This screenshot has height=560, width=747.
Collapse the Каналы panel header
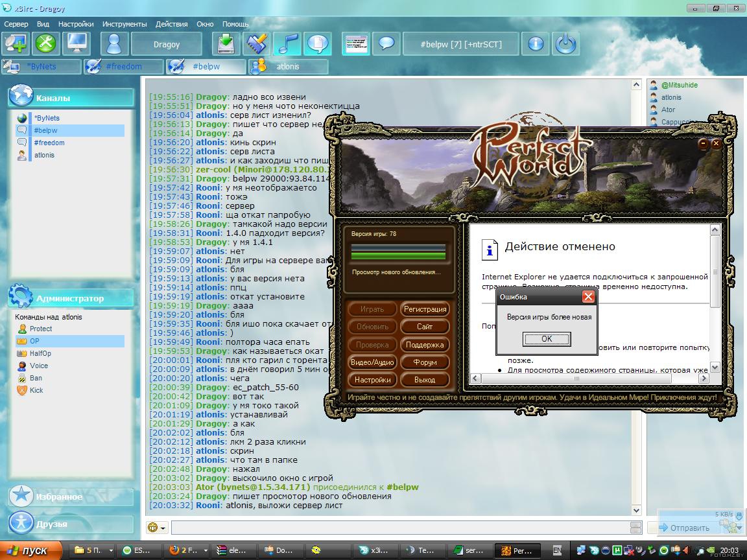click(x=71, y=97)
